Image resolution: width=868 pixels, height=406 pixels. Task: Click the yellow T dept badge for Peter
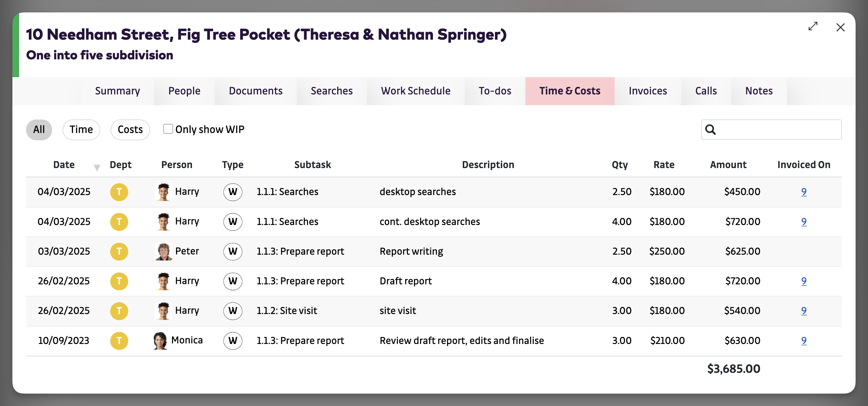[119, 251]
